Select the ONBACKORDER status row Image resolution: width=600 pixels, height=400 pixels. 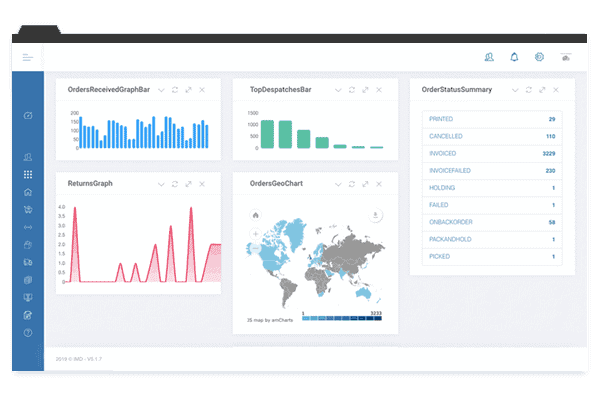[x=492, y=222]
